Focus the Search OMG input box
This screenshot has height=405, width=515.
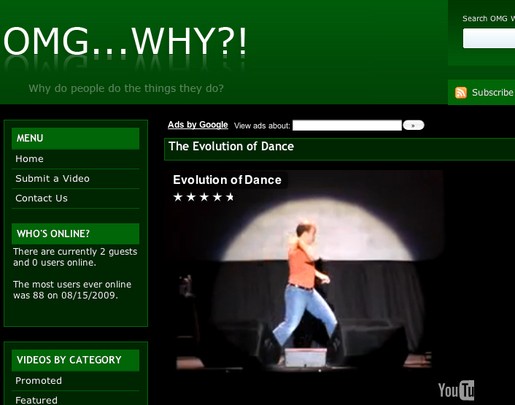pos(489,38)
